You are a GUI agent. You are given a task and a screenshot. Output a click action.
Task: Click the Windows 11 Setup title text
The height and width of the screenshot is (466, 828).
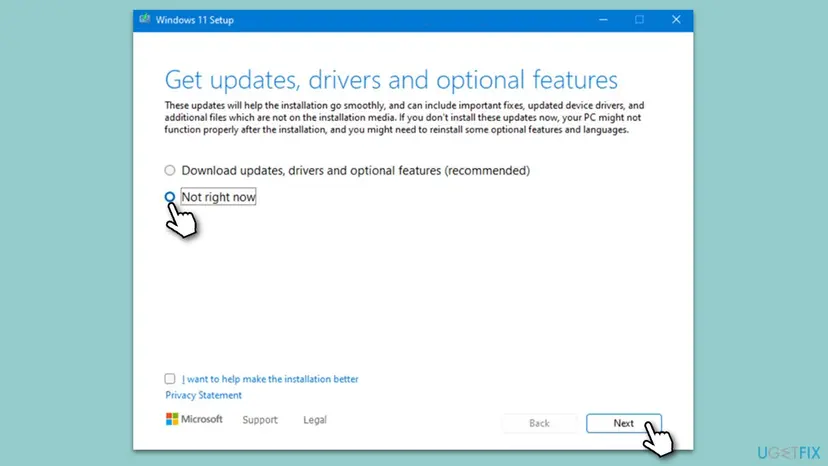pyautogui.click(x=194, y=20)
